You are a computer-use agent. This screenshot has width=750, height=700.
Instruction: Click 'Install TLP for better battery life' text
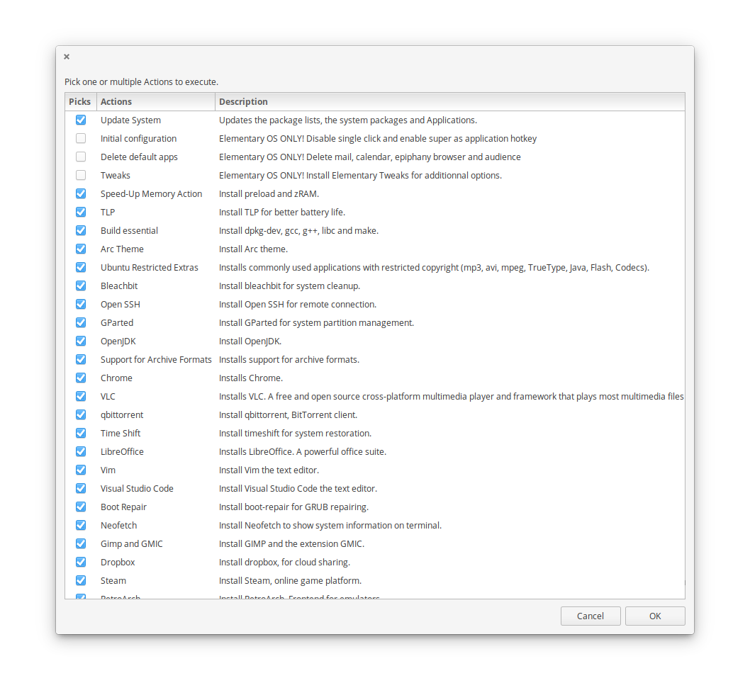[281, 212]
